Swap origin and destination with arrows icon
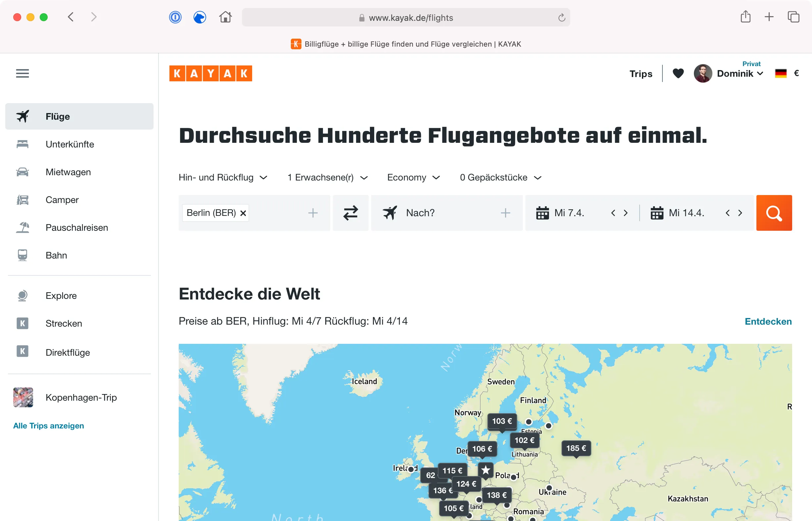 [x=350, y=213]
